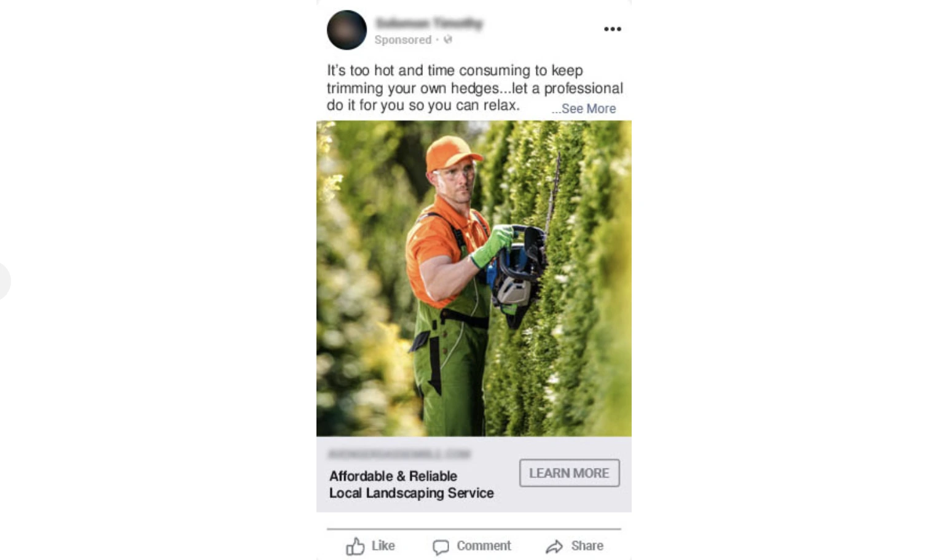The width and height of the screenshot is (934, 560).
Task: Click the speech bubble Comment icon
Action: [x=441, y=547]
